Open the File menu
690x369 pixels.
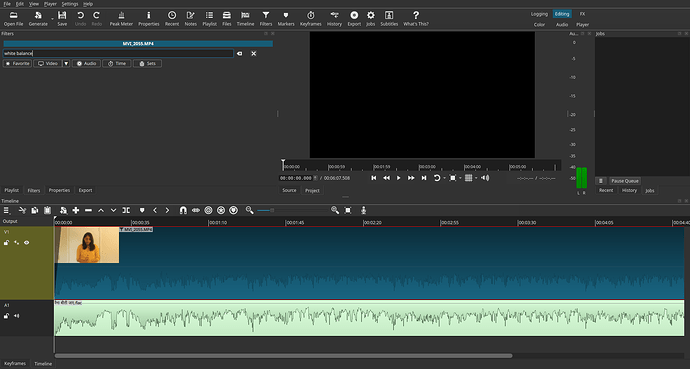7,4
